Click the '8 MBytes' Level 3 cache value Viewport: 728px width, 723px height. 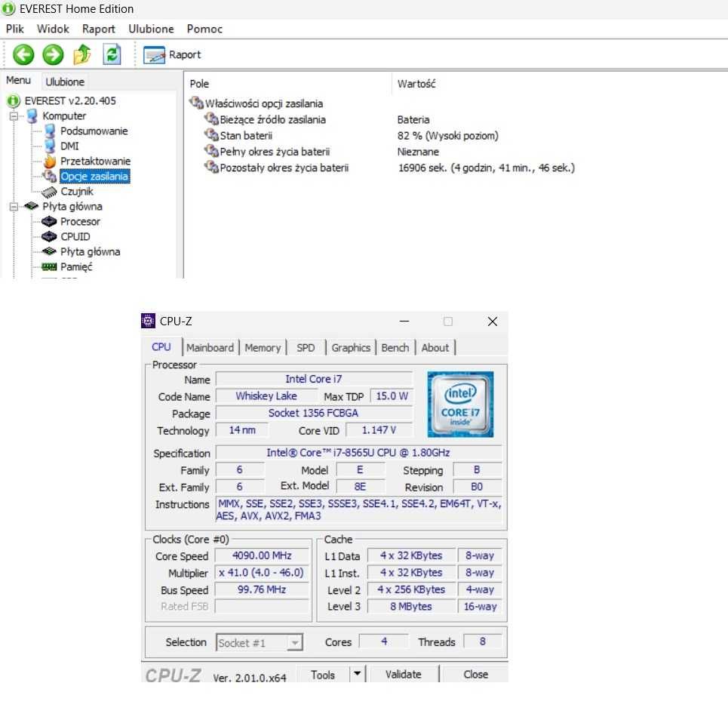tap(411, 607)
